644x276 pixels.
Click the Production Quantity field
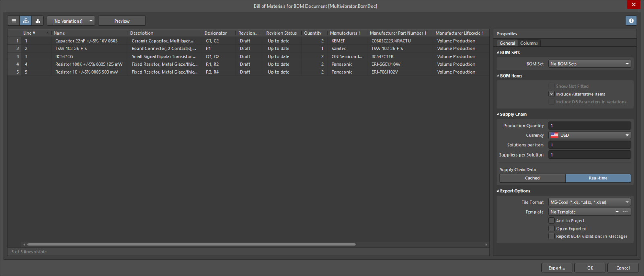pyautogui.click(x=589, y=126)
